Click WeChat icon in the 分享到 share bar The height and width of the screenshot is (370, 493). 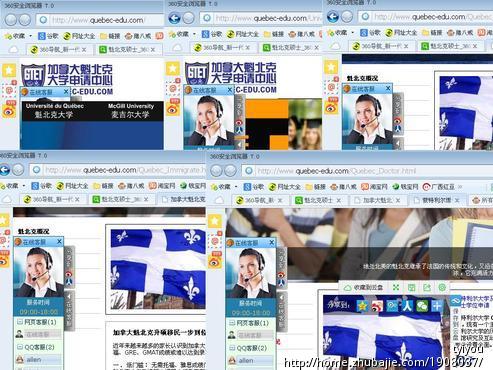[422, 306]
